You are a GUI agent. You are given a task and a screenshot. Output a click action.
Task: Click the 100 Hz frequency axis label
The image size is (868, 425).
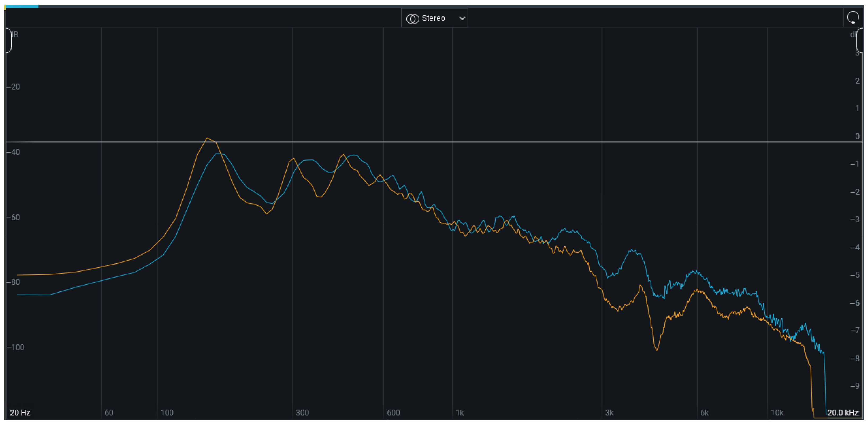point(167,413)
